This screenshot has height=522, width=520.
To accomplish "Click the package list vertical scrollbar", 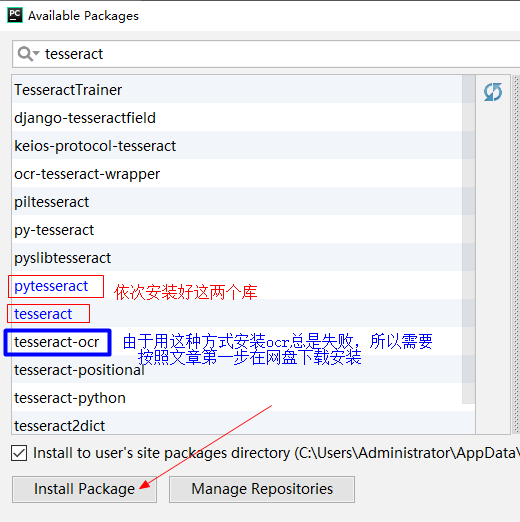I will [x=469, y=239].
